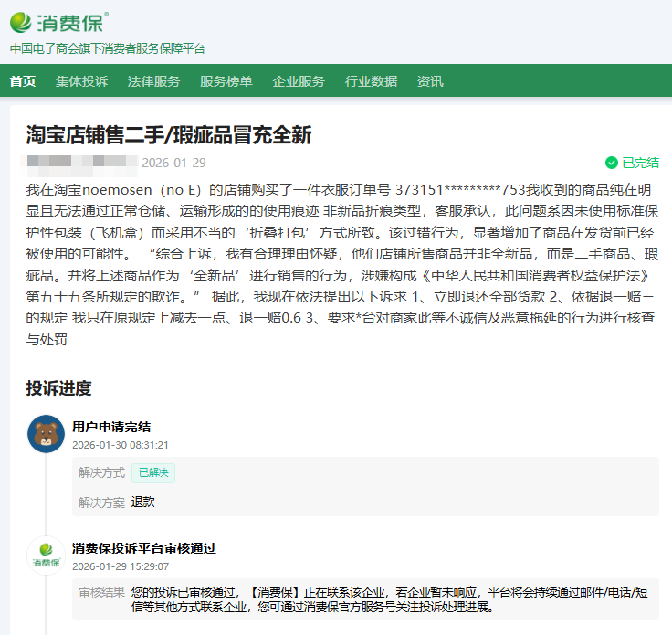Open the 首页 navigation tab
The height and width of the screenshot is (635, 672).
coord(23,81)
